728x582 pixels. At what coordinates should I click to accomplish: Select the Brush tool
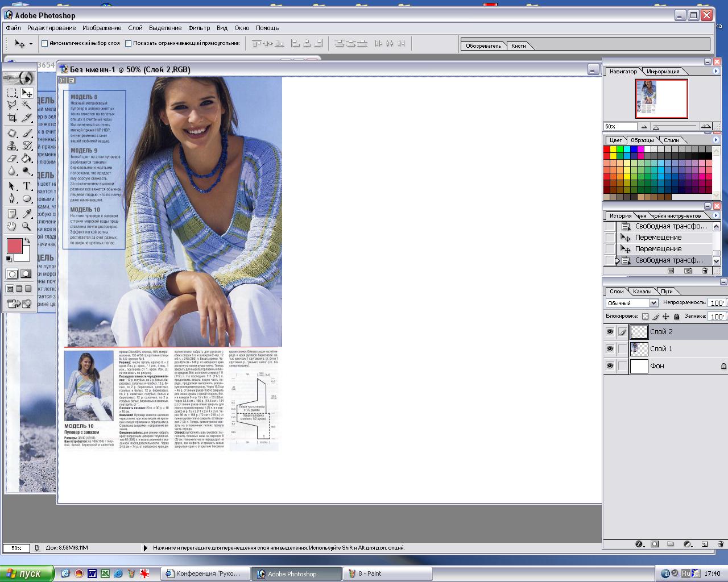[27, 133]
